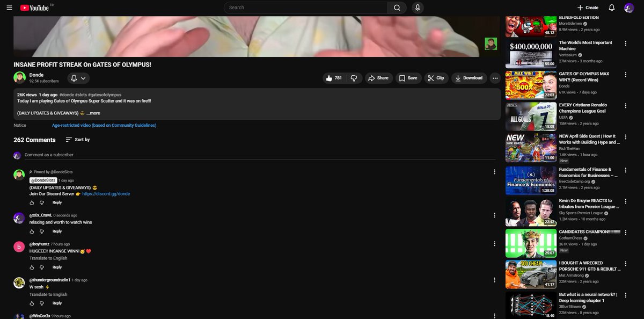The height and width of the screenshot is (319, 644).
Task: Open the notifications bell in header
Action: [x=612, y=8]
